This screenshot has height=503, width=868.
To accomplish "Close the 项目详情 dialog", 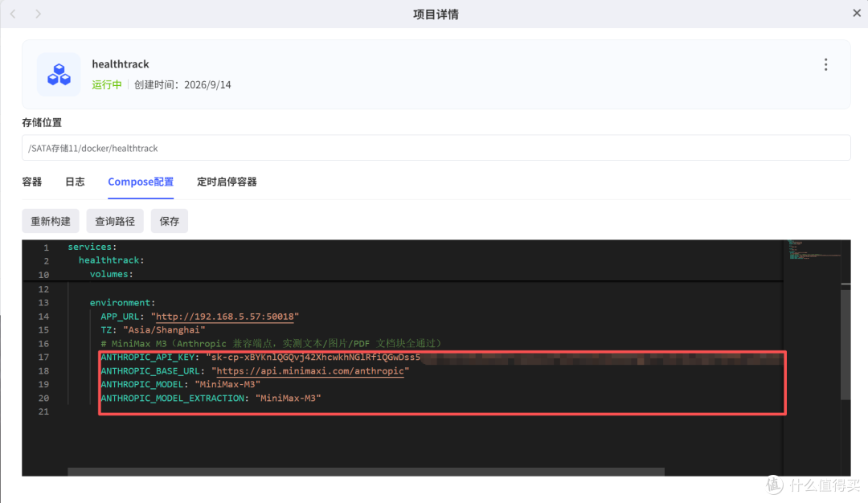I will coord(857,14).
